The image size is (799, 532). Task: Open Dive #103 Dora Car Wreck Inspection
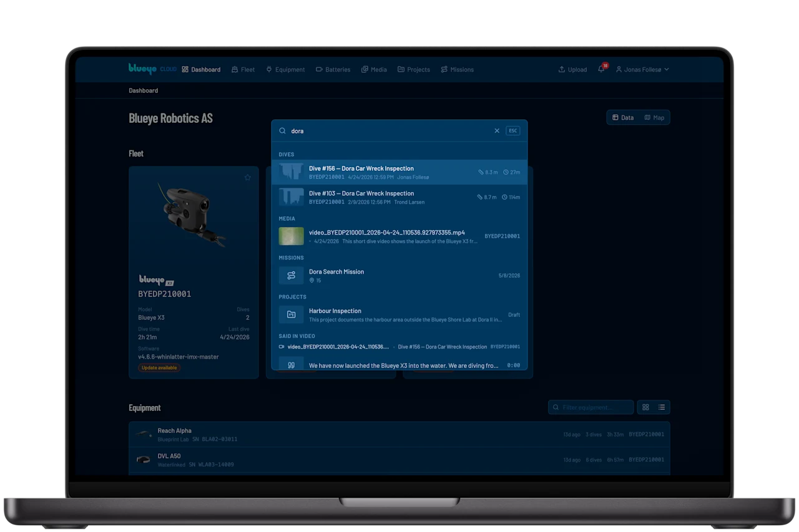pos(399,197)
